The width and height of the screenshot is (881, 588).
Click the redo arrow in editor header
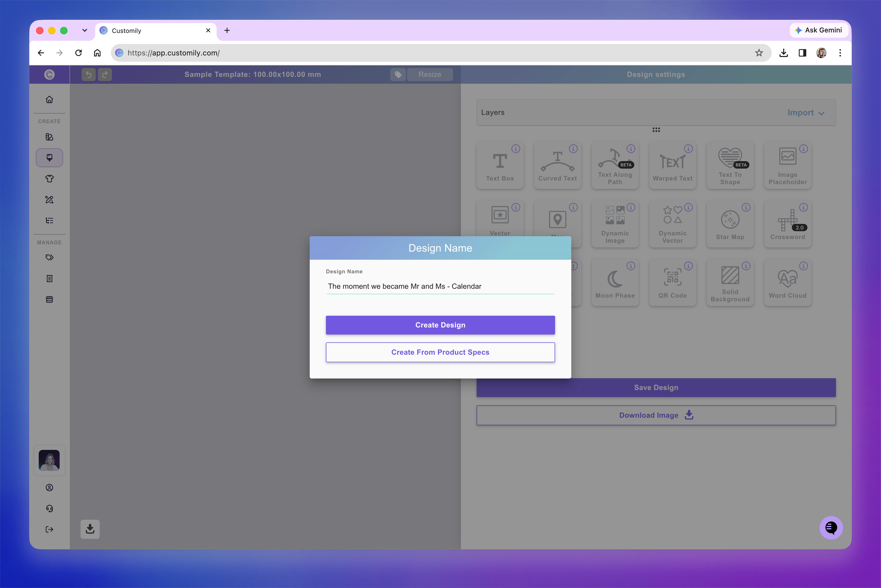pos(105,74)
